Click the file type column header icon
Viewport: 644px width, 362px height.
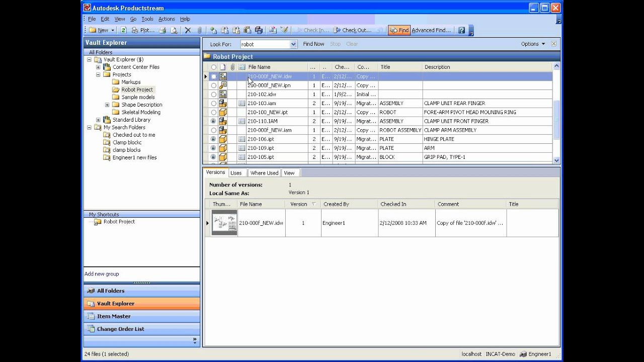pyautogui.click(x=223, y=67)
